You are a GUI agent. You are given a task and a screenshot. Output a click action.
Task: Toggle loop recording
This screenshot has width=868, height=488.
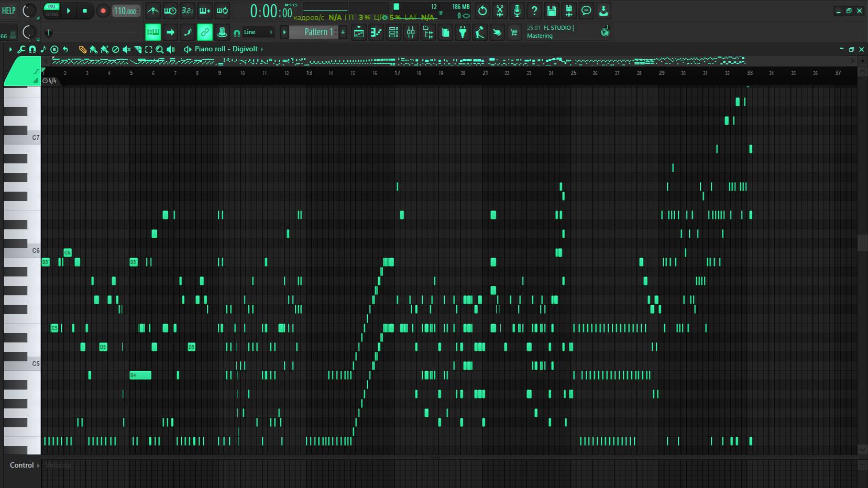click(222, 10)
